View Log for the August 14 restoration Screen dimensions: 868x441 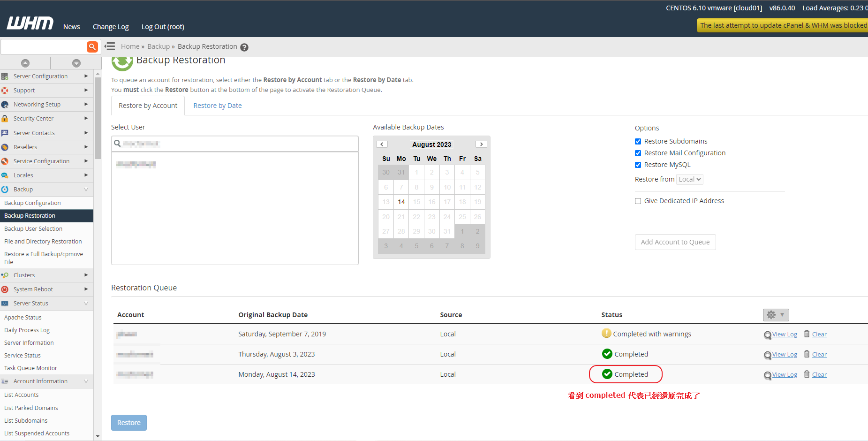point(785,375)
